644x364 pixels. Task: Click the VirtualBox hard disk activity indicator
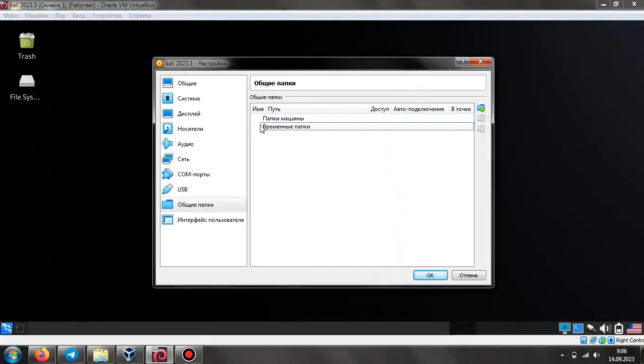583,340
